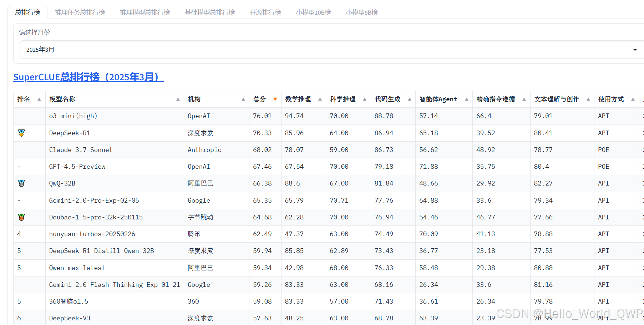Open the 小模型5B榜 tab
Image resolution: width=644 pixels, height=325 pixels.
(361, 12)
